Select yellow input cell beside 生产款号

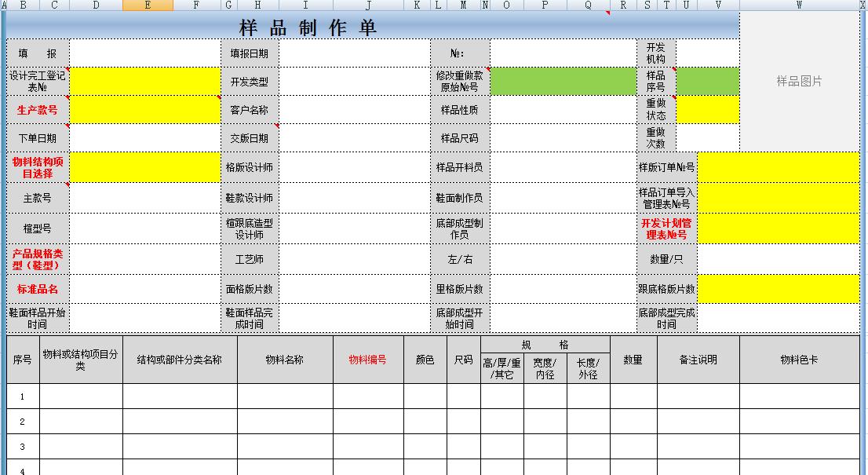pyautogui.click(x=145, y=110)
